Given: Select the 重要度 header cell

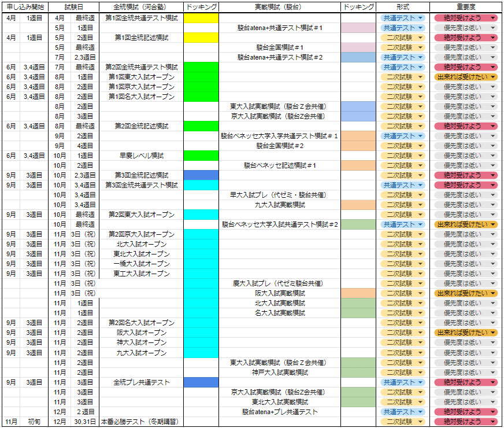Looking at the screenshot, I should [x=466, y=7].
